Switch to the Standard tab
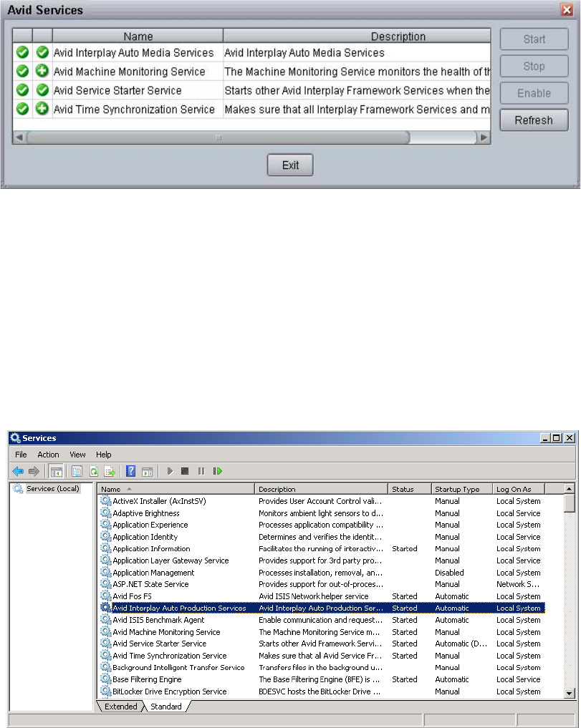Image resolution: width=581 pixels, height=728 pixels. (x=166, y=707)
